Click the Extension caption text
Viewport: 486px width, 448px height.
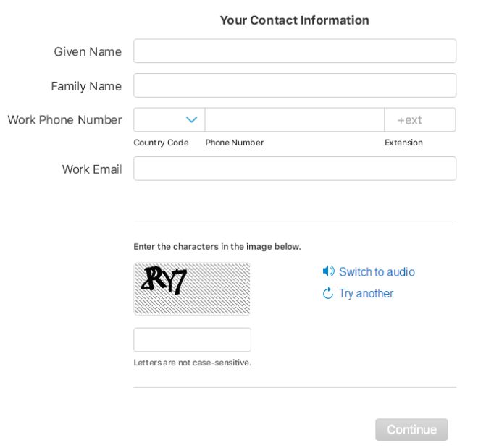coord(403,143)
